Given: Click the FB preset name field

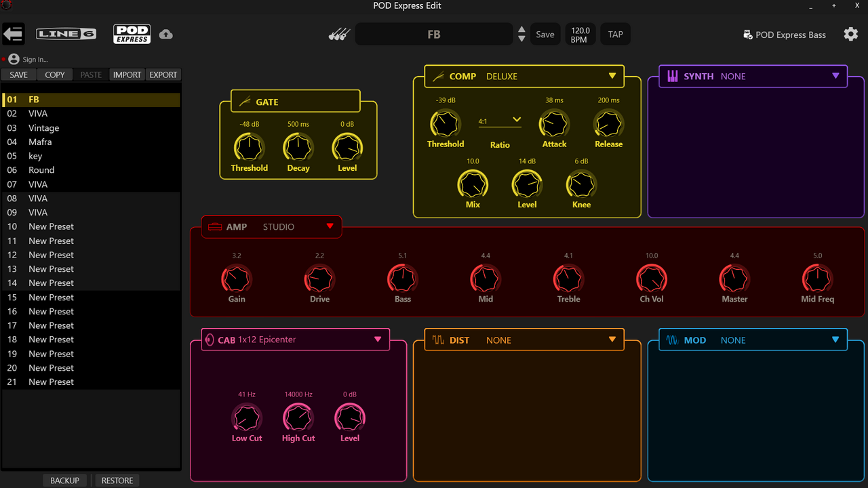Looking at the screenshot, I should (434, 34).
